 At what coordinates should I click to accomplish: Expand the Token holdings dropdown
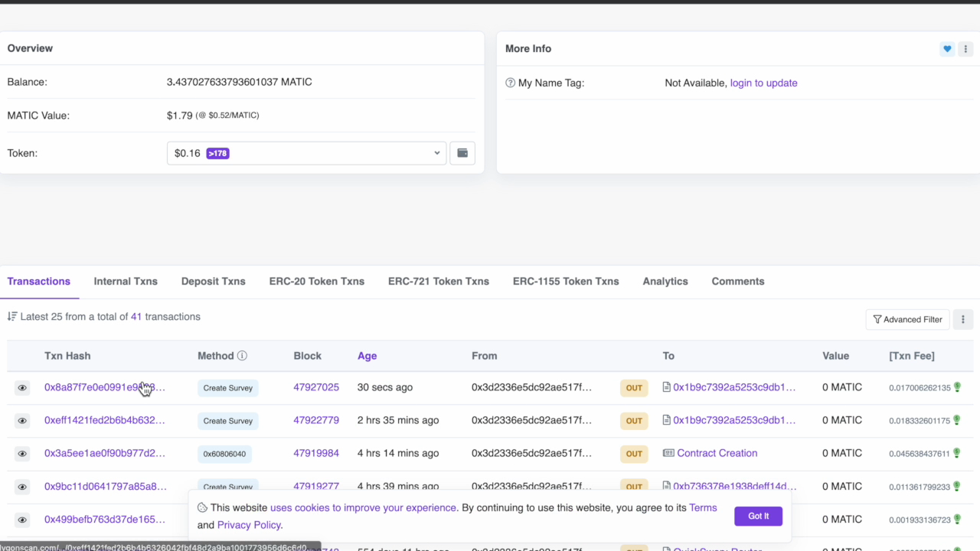coord(306,153)
